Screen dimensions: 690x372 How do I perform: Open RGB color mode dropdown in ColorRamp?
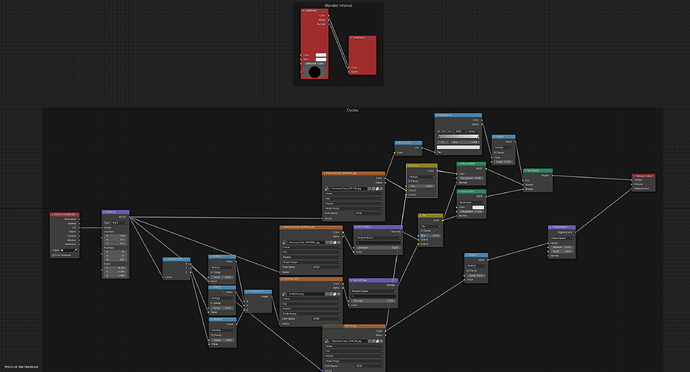click(461, 131)
